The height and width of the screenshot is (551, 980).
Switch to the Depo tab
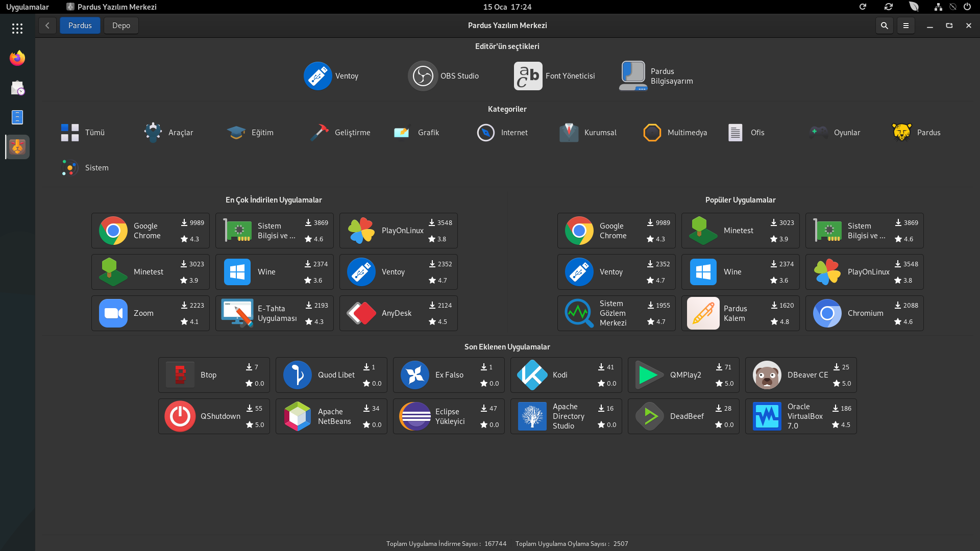click(121, 26)
